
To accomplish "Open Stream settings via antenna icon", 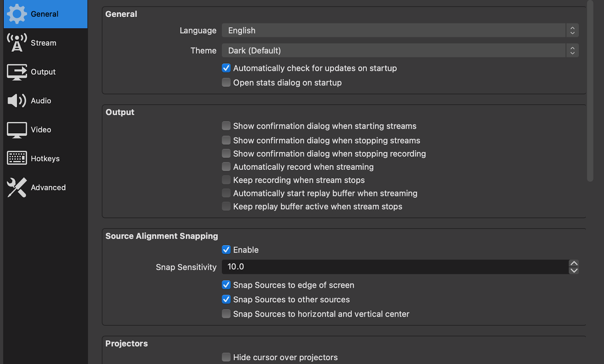I will point(17,43).
